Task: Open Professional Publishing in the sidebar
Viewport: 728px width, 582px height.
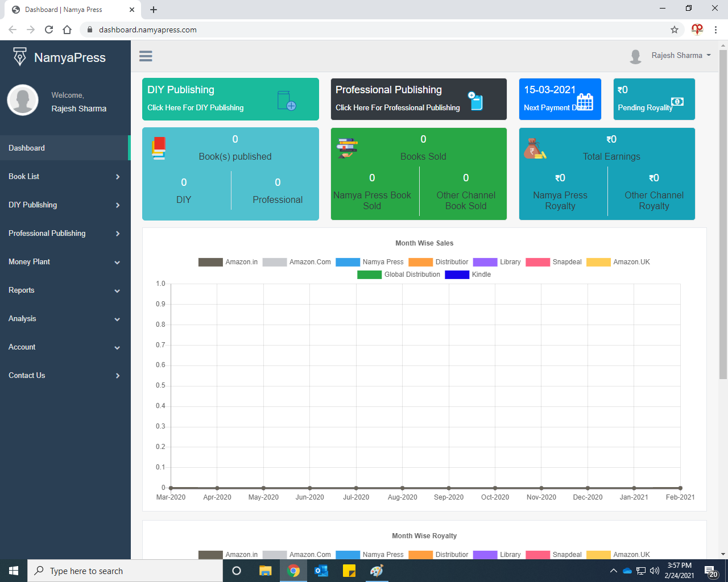Action: [x=65, y=233]
